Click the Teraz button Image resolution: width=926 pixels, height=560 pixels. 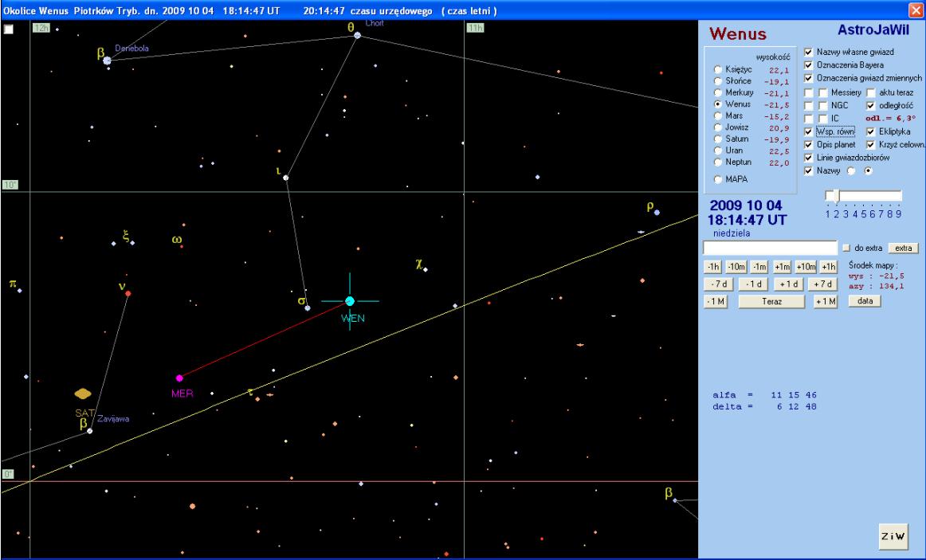pyautogui.click(x=771, y=302)
